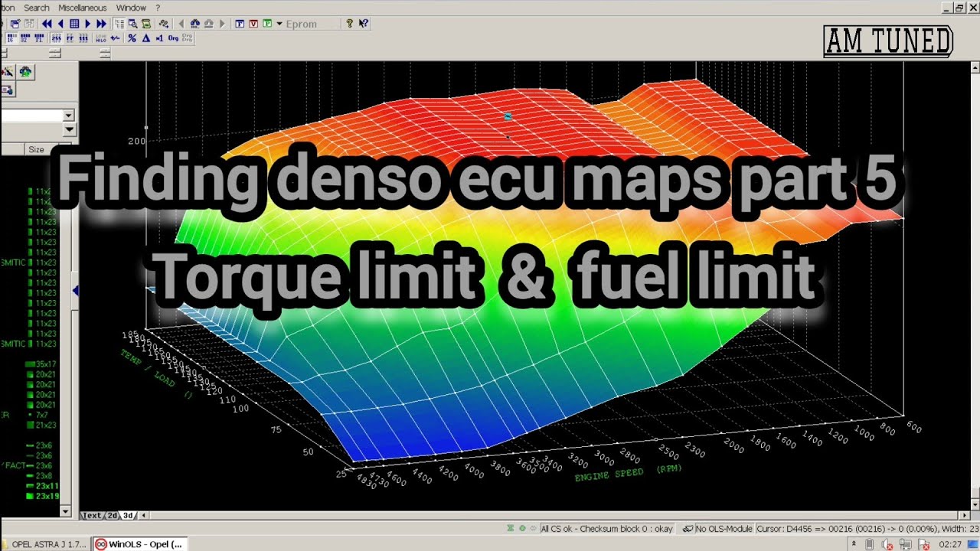Open OPEL ASTRA J taskbar item
This screenshot has width=980, height=551.
click(x=44, y=544)
